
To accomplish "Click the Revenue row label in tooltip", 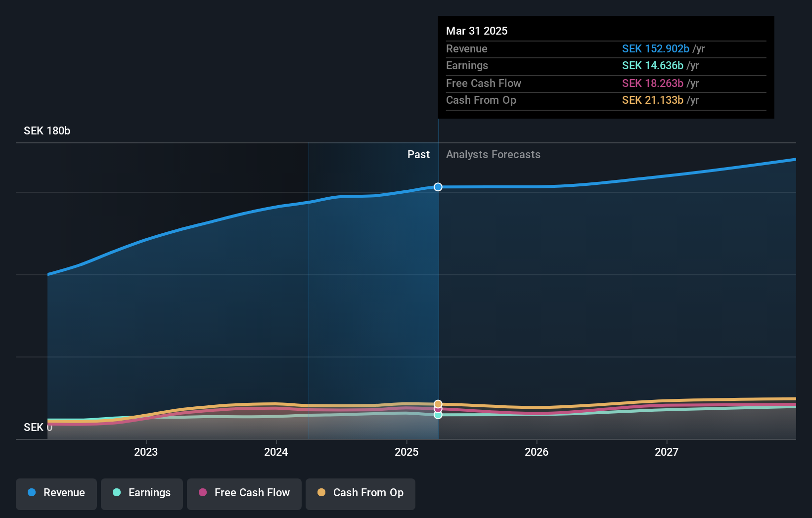I will click(467, 48).
